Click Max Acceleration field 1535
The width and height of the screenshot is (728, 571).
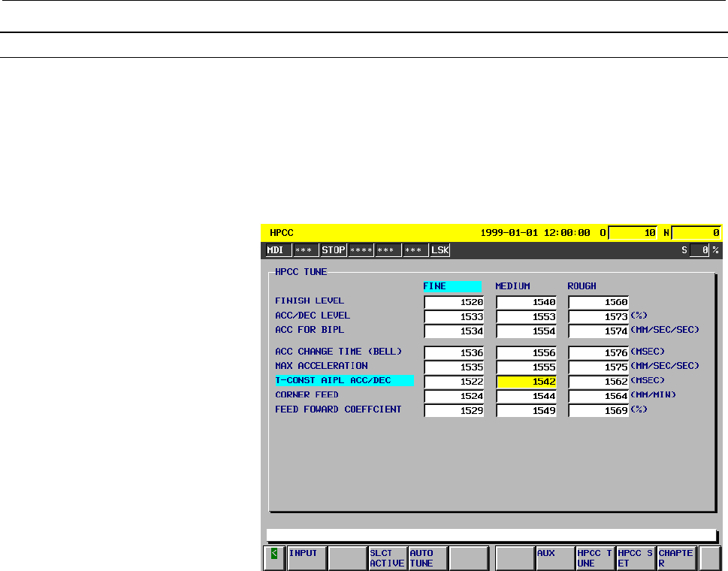pos(454,367)
